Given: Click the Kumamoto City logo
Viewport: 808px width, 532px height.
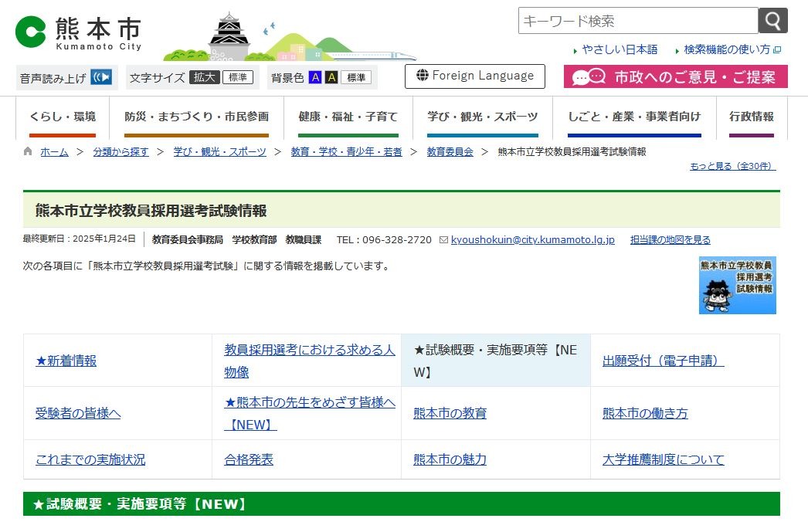Looking at the screenshot, I should click(x=78, y=32).
